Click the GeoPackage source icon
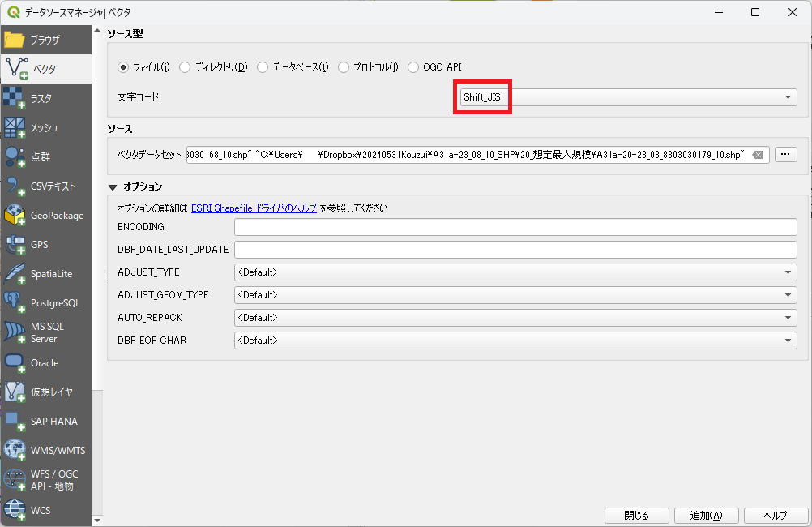 pos(15,216)
